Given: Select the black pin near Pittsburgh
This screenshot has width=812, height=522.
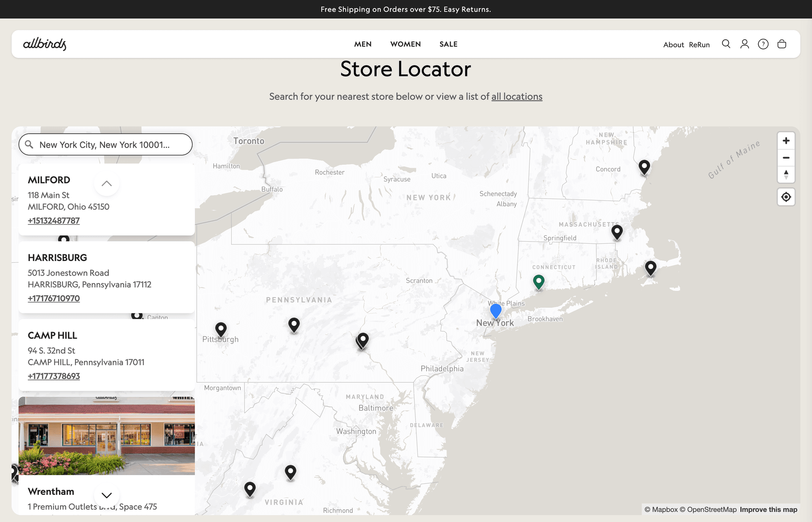Looking at the screenshot, I should click(x=221, y=329).
